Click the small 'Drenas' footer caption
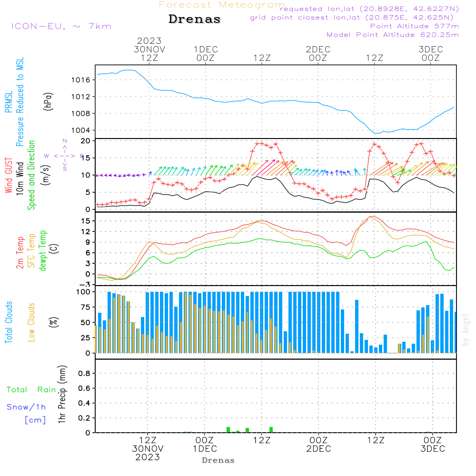Screen dimensions: 476x476 click(x=218, y=460)
